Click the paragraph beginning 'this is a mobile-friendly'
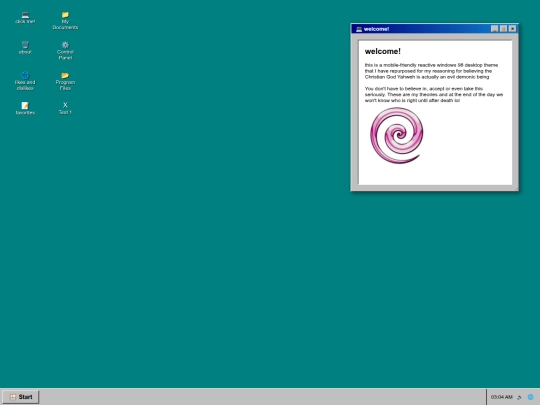The image size is (540, 405). (432, 71)
